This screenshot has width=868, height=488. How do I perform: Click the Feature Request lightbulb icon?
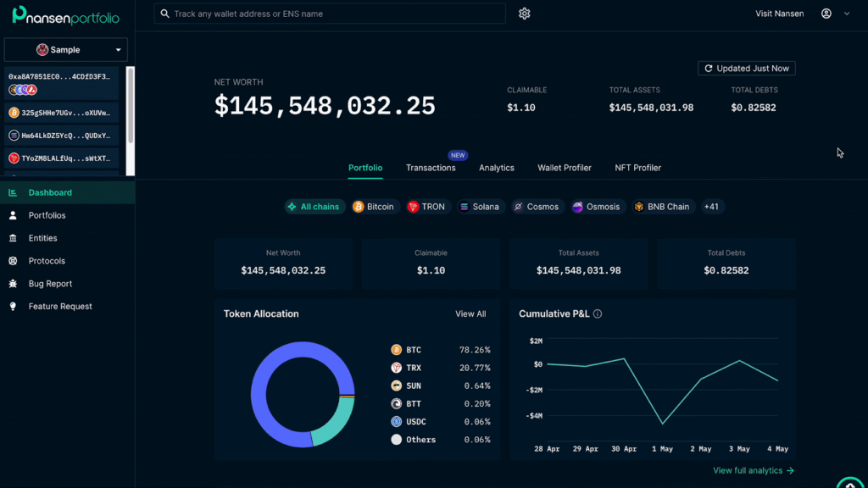click(13, 307)
